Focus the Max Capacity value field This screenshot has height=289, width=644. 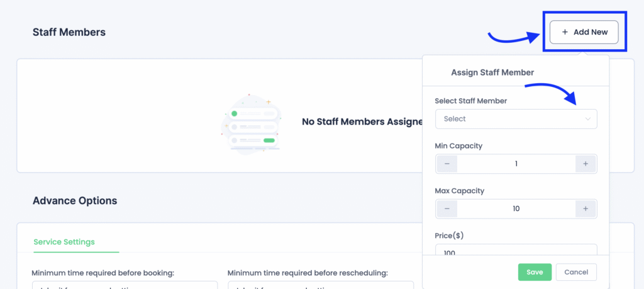click(x=516, y=209)
